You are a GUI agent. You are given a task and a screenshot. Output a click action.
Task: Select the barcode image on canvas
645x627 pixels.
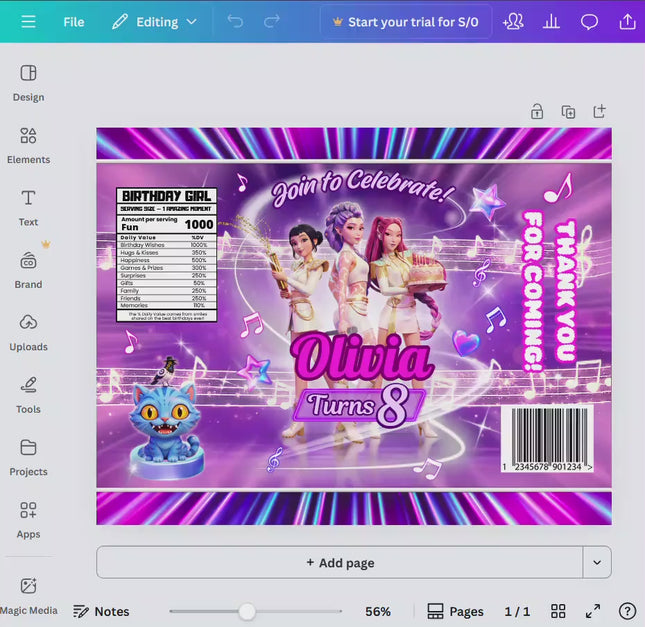tap(547, 439)
